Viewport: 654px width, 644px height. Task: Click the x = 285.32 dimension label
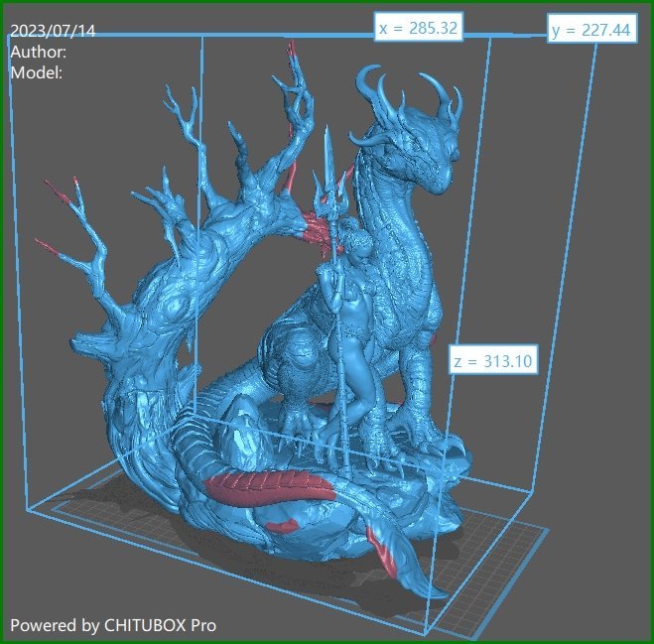coord(418,29)
